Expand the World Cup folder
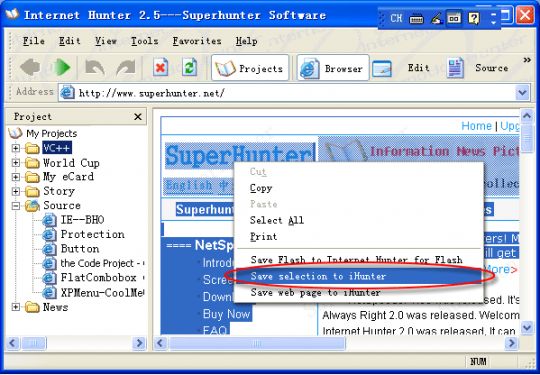540x375 pixels. (15, 163)
